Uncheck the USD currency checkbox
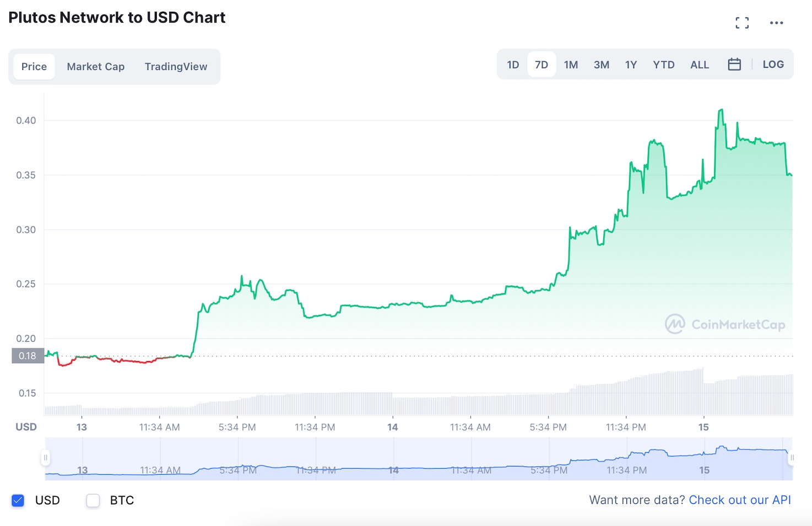812x526 pixels. click(x=18, y=500)
